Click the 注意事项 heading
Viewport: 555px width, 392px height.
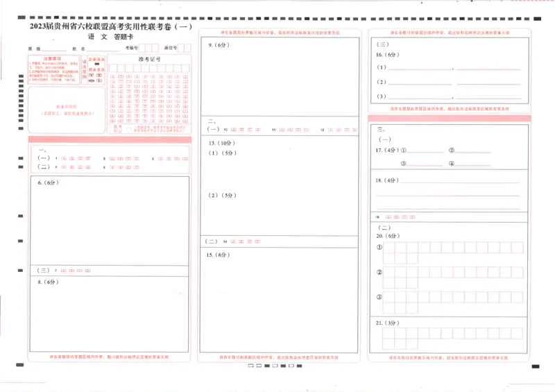[53, 58]
